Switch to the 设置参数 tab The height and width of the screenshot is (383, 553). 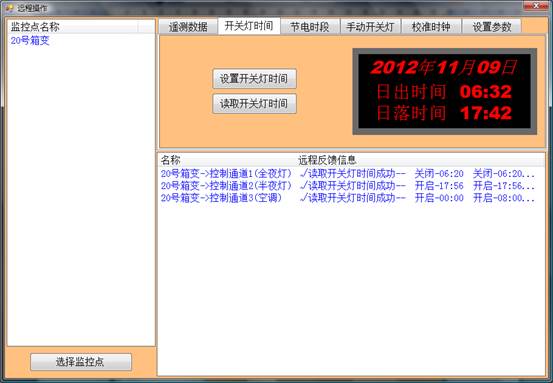click(492, 27)
